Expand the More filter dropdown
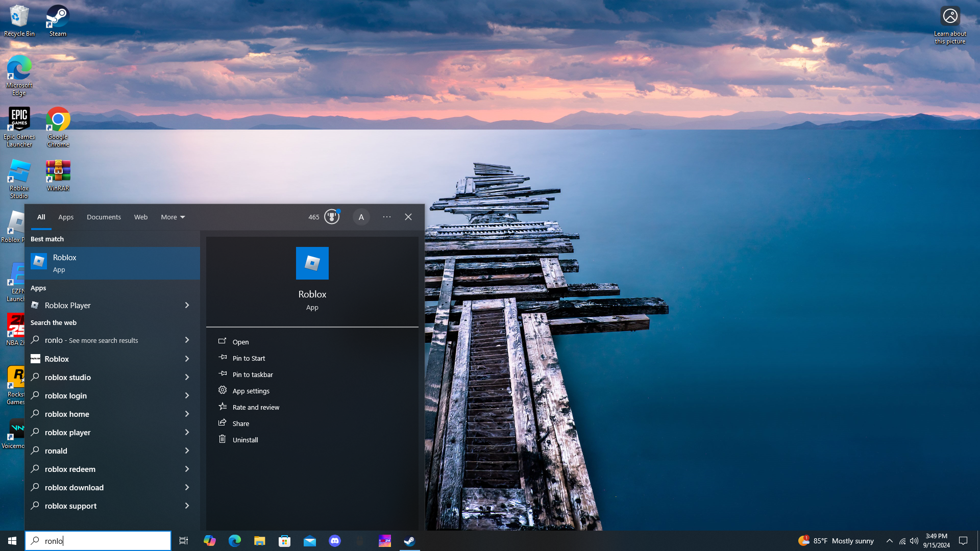The width and height of the screenshot is (980, 551). point(173,217)
